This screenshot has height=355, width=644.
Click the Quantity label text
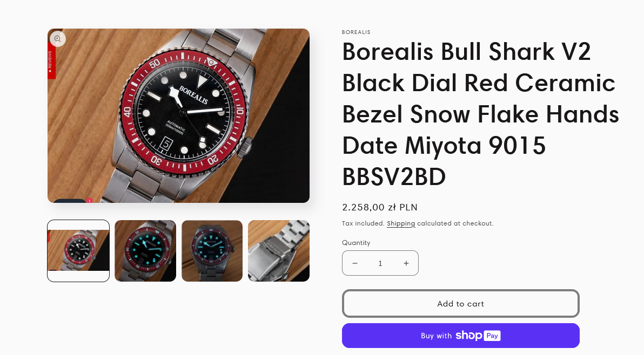pyautogui.click(x=356, y=243)
